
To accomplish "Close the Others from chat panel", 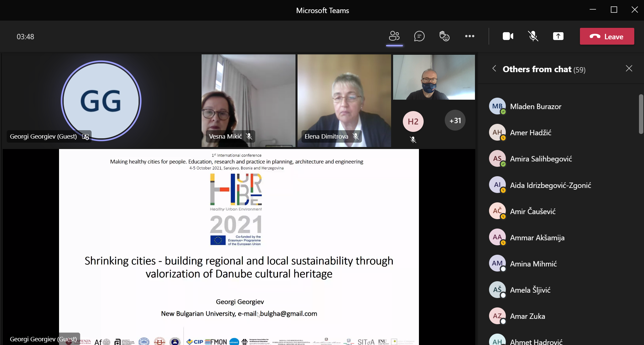I will click(629, 69).
